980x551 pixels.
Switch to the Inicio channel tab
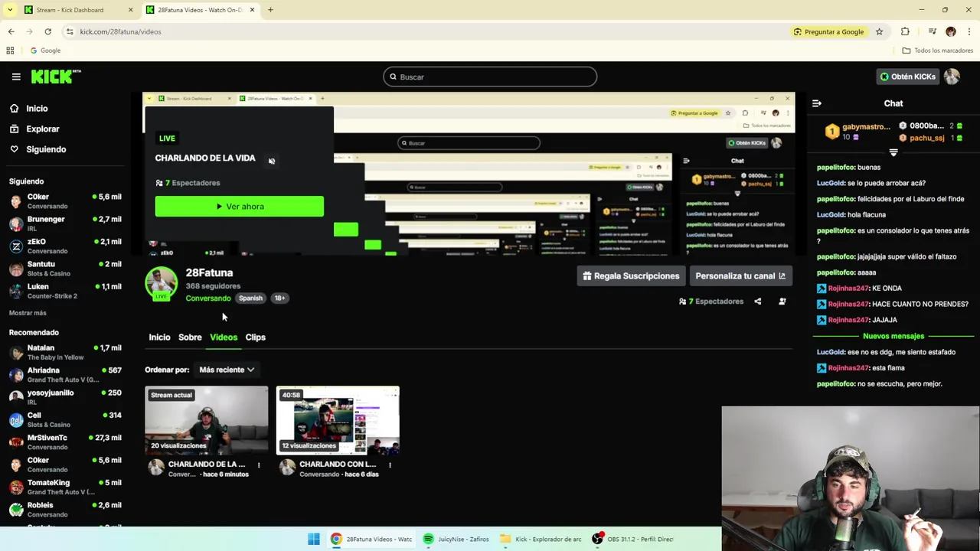tap(159, 337)
